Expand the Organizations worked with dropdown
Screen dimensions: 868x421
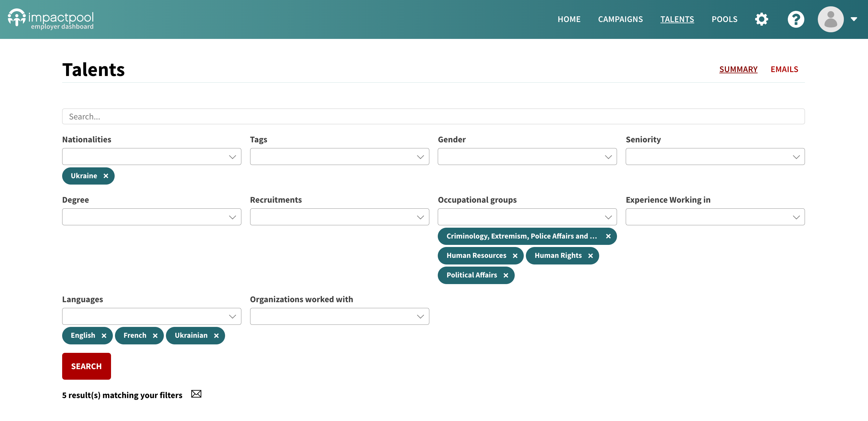[339, 316]
